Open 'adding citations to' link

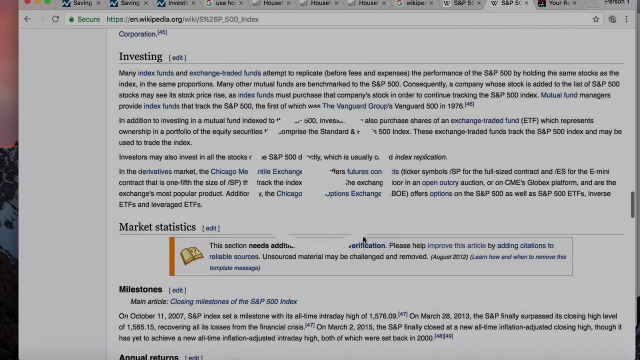[x=525, y=246]
